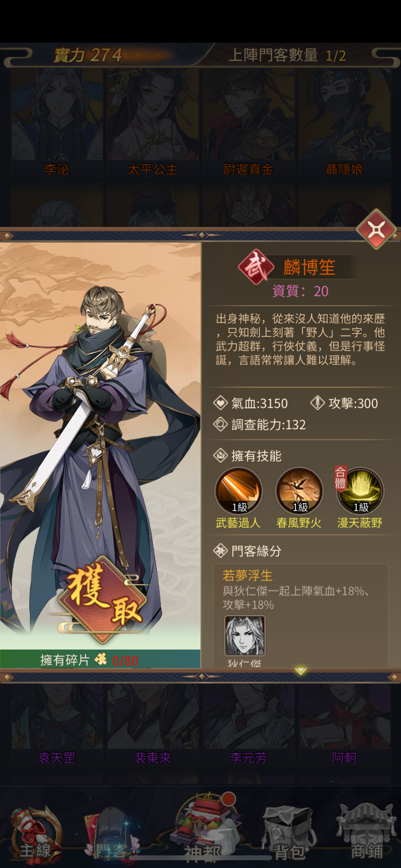
Task: Tap the 氣血 health stat icon
Action: click(220, 403)
